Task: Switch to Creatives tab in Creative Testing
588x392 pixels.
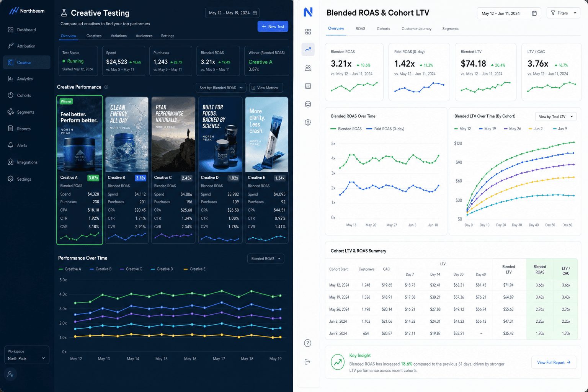Action: [x=94, y=36]
